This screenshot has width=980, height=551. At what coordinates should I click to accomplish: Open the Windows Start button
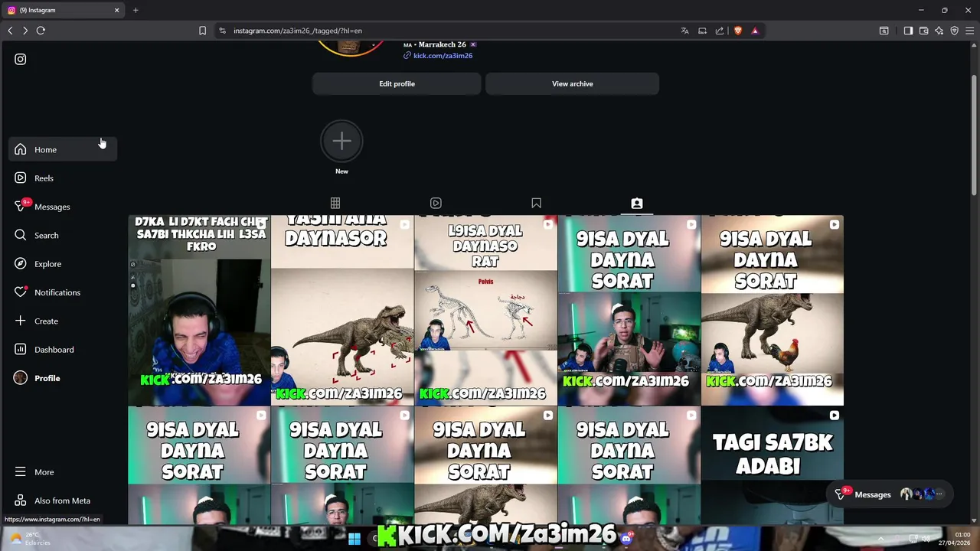354,539
